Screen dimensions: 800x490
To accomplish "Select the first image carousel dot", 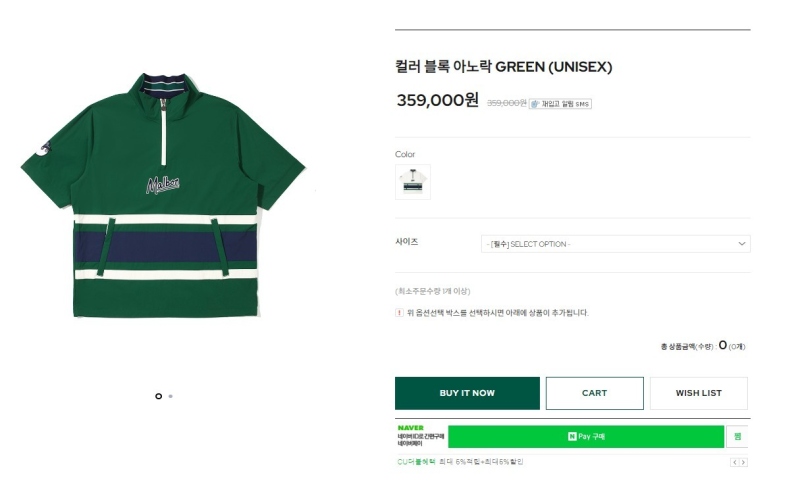I will tap(159, 396).
